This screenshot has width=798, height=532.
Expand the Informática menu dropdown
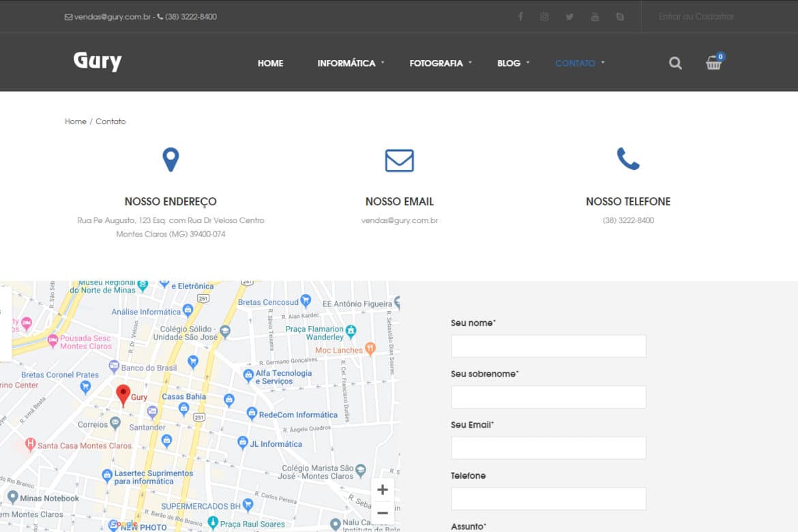tap(346, 63)
